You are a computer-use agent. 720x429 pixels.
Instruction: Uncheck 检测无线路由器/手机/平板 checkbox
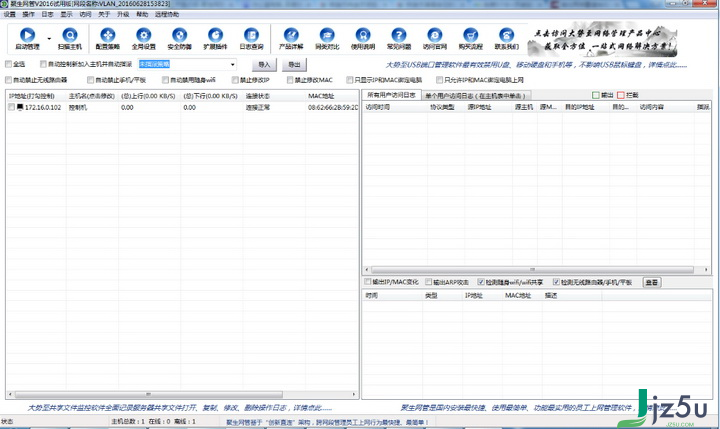coord(556,282)
